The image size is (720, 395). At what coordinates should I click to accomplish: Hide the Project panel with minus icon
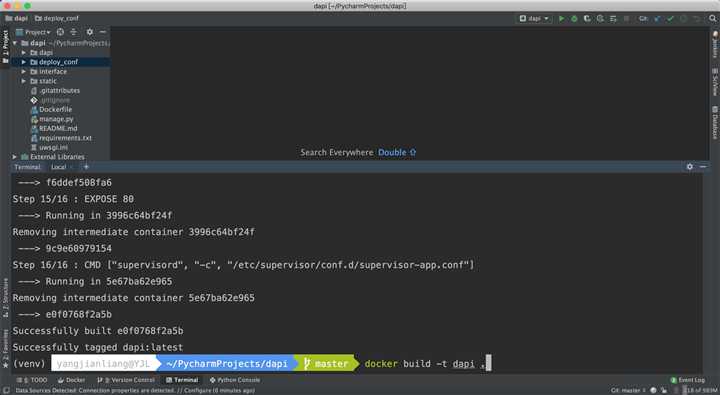click(x=103, y=32)
